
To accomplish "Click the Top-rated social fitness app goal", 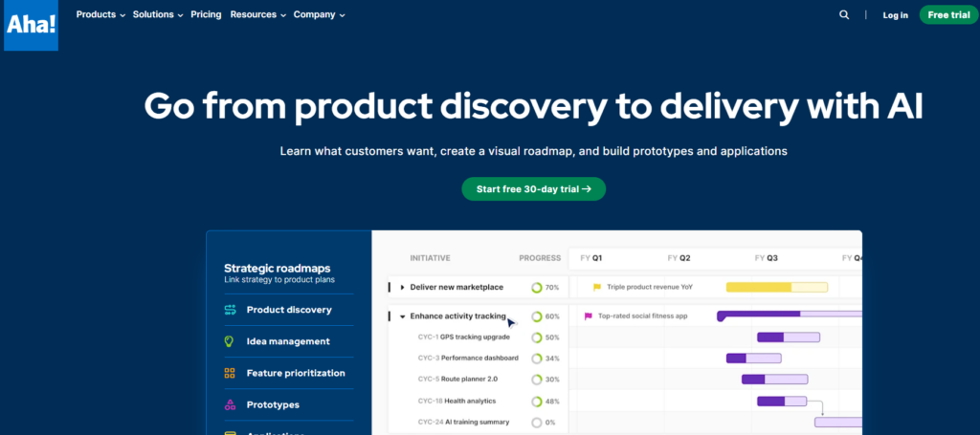I will click(x=642, y=316).
